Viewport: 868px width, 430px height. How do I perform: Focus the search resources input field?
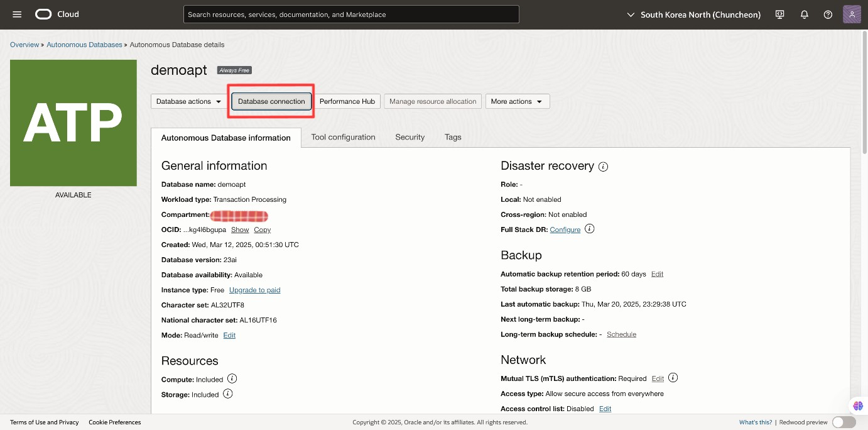[351, 14]
